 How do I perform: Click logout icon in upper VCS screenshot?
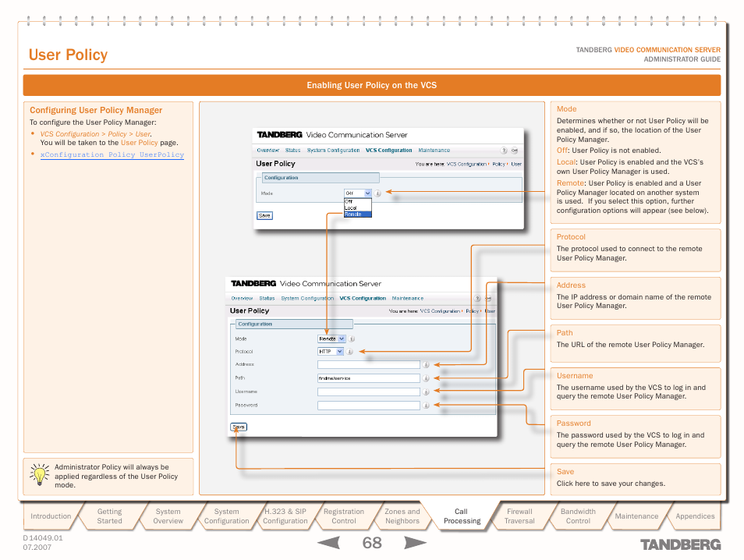click(515, 151)
